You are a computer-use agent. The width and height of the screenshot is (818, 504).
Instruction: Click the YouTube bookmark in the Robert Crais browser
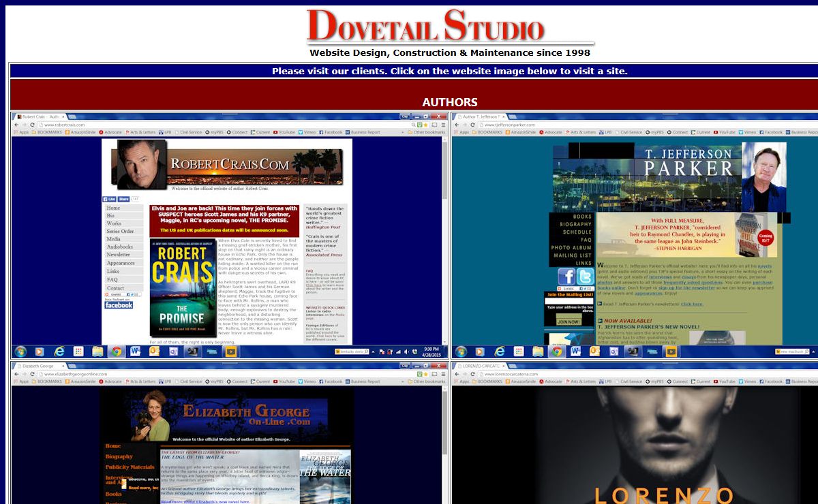click(x=284, y=132)
